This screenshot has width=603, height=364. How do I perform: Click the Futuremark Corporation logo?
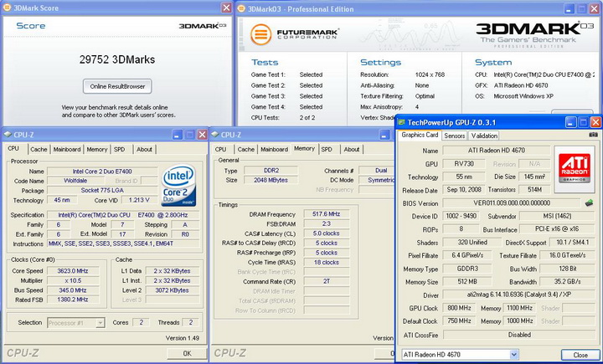point(295,34)
